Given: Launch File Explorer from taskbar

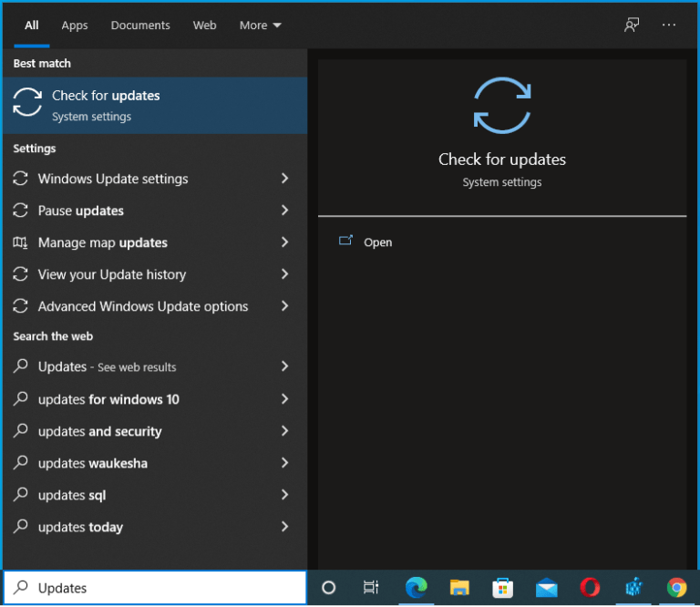Looking at the screenshot, I should click(x=459, y=588).
